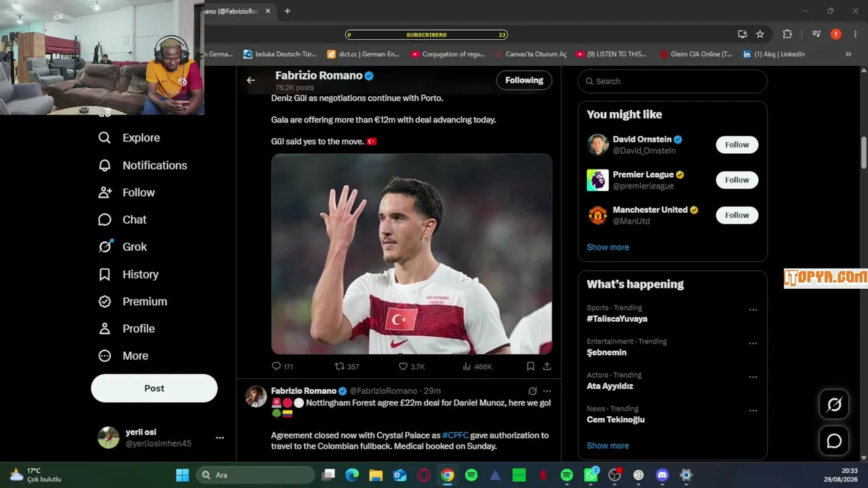Screen dimensions: 868x488
Task: Bookmark the Deniz Gül post
Action: click(x=530, y=367)
